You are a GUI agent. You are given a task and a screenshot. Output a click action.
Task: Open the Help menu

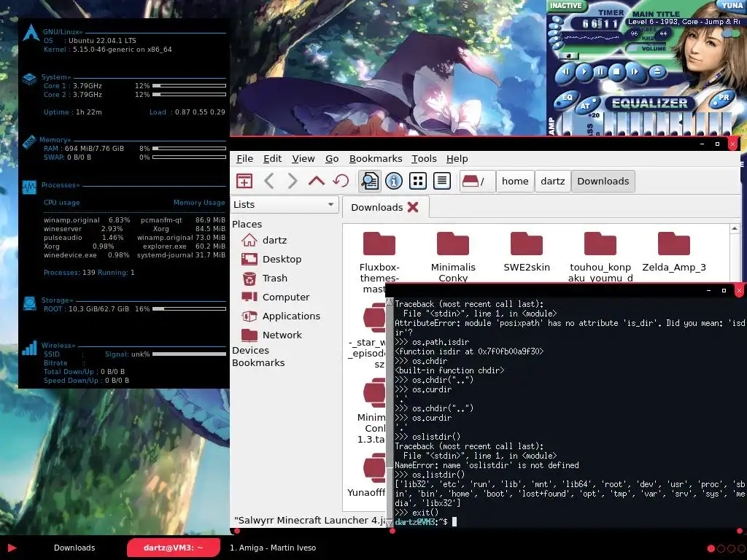click(457, 158)
